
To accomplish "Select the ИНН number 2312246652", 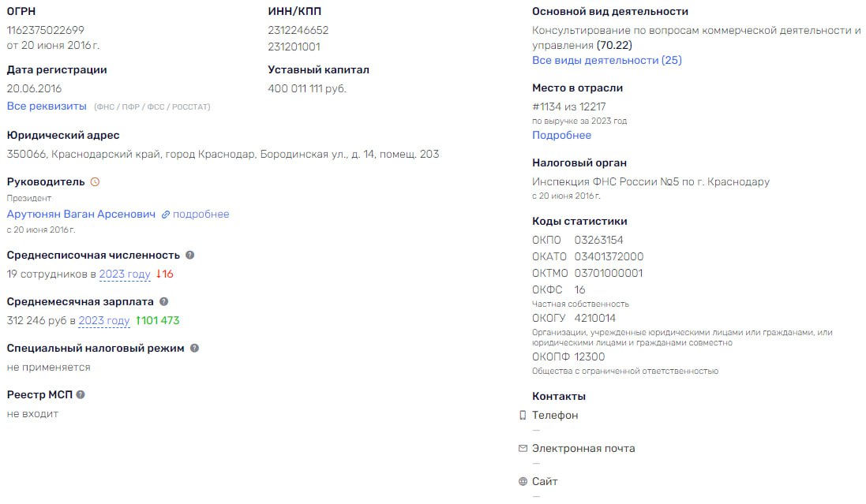I will tap(298, 30).
